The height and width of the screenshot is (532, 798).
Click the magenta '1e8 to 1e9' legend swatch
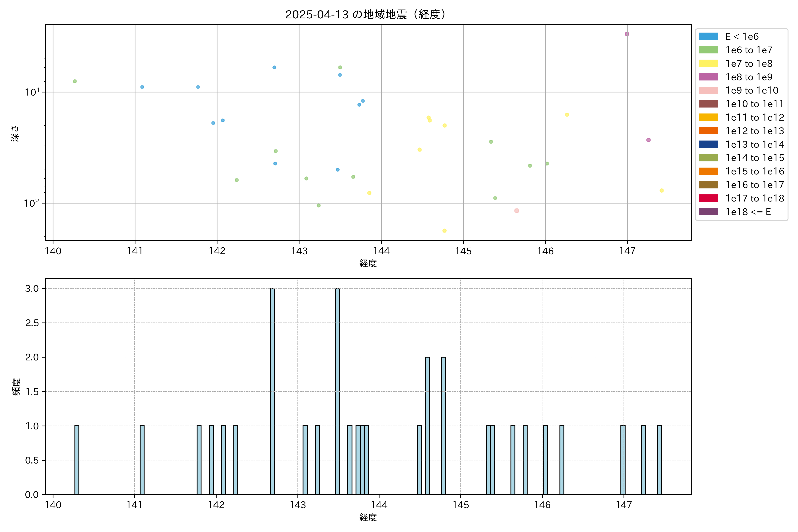coord(708,77)
